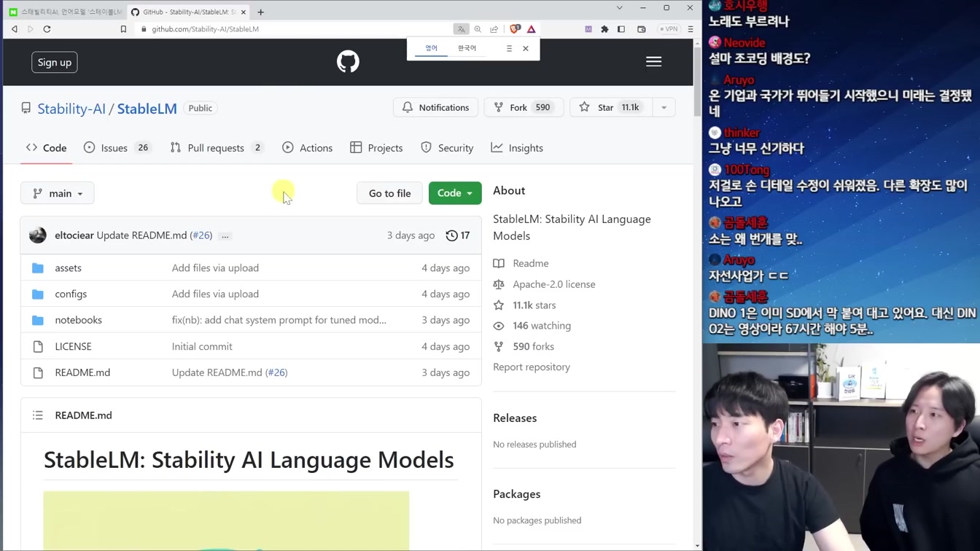
Task: Open the tab search chevron in title bar
Action: pos(619,8)
